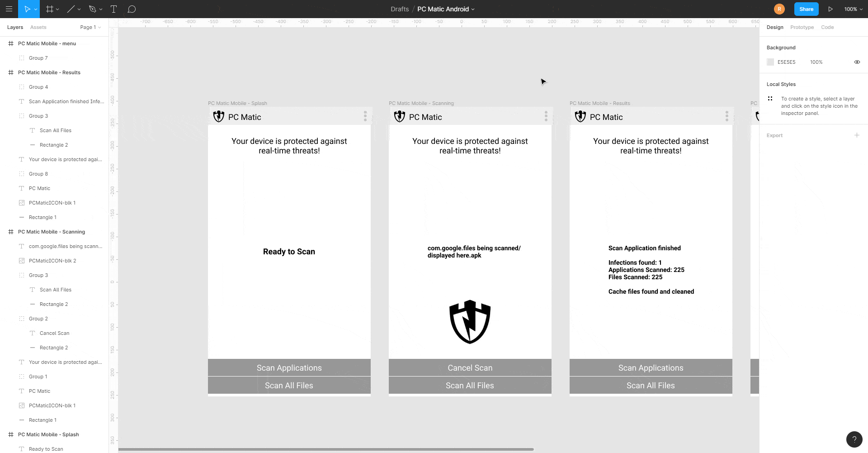Select PC Matic Mobile - menu frame layer
The image size is (868, 453).
coord(54,43)
